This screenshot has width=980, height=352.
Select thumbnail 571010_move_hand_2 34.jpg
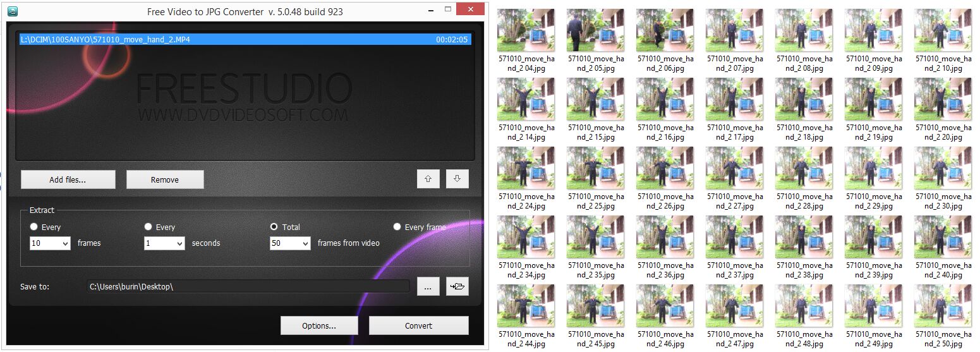click(x=526, y=237)
